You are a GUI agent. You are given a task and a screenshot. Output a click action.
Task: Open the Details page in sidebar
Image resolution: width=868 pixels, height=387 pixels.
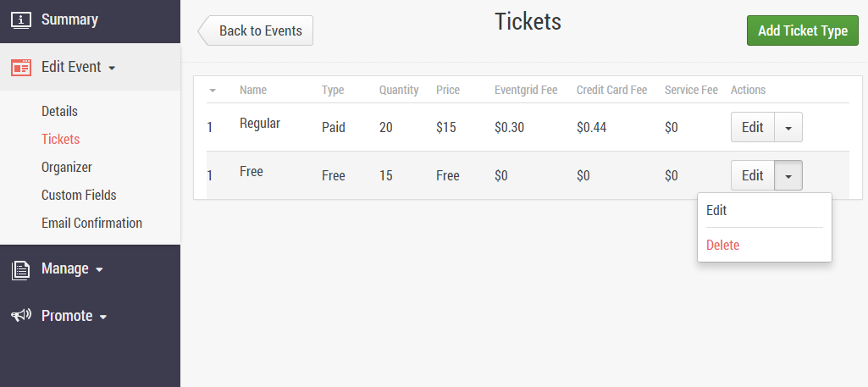[59, 111]
